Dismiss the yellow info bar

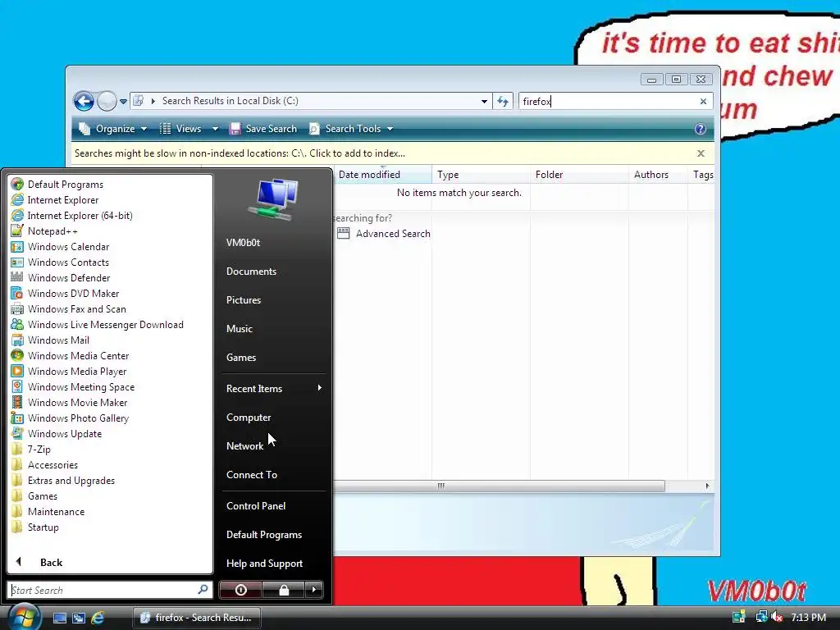(x=701, y=153)
